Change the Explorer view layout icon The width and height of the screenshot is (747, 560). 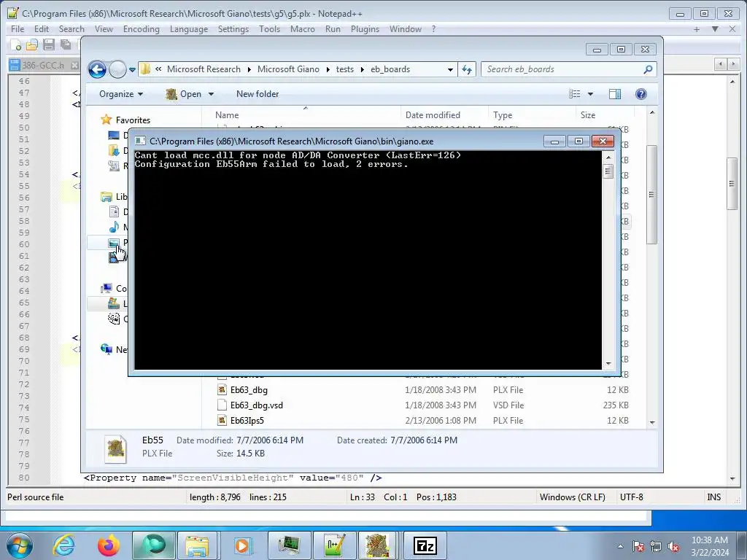[575, 94]
